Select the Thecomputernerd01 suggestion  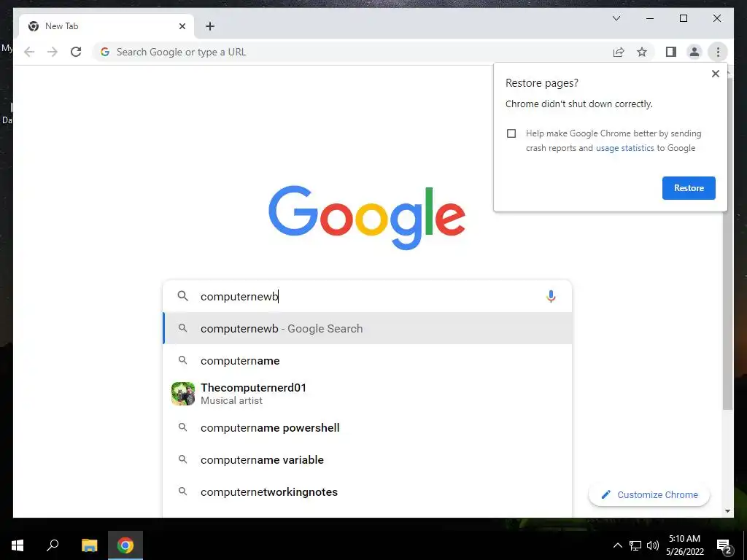(367, 394)
